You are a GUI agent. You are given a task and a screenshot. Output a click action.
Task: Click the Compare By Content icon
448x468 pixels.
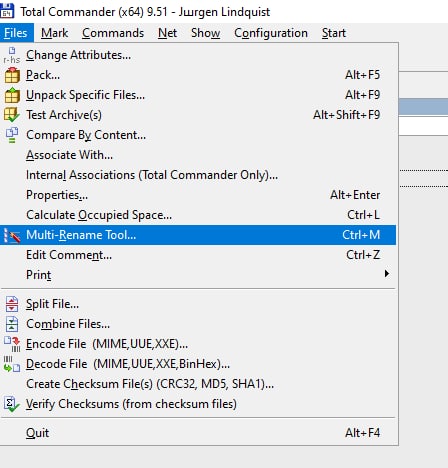click(12, 135)
